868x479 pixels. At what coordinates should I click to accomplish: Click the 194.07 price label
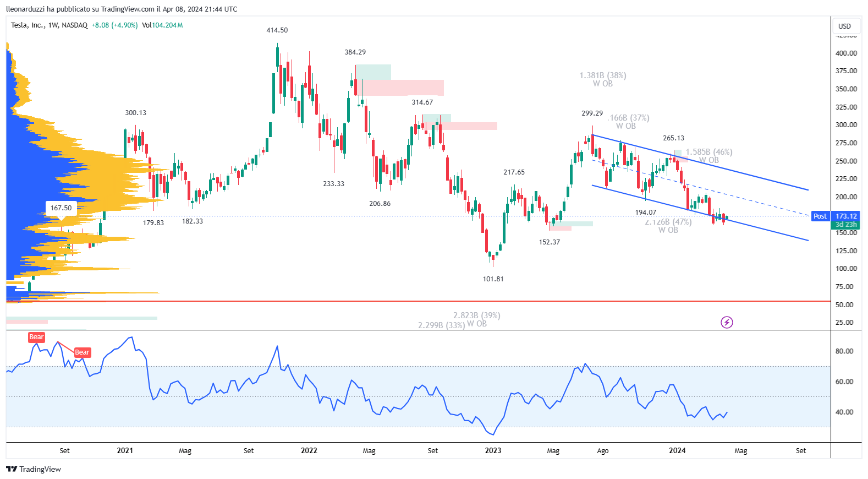(x=646, y=213)
